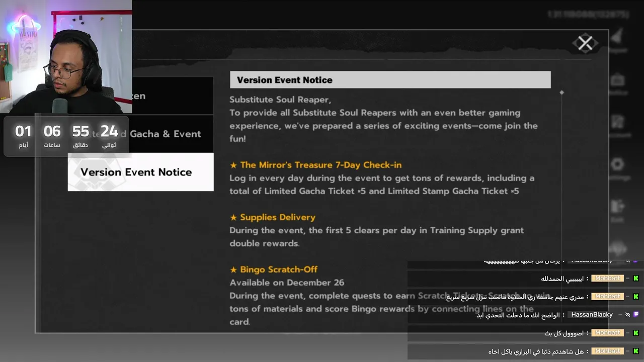
Task: Open the blurred Settings gear icon in sidebar
Action: tap(617, 165)
